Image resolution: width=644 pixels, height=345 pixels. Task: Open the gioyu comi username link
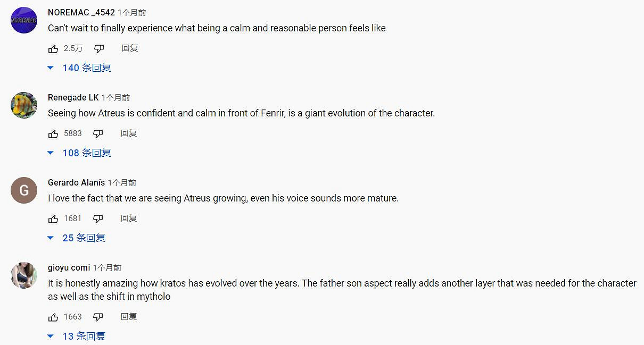coord(69,267)
